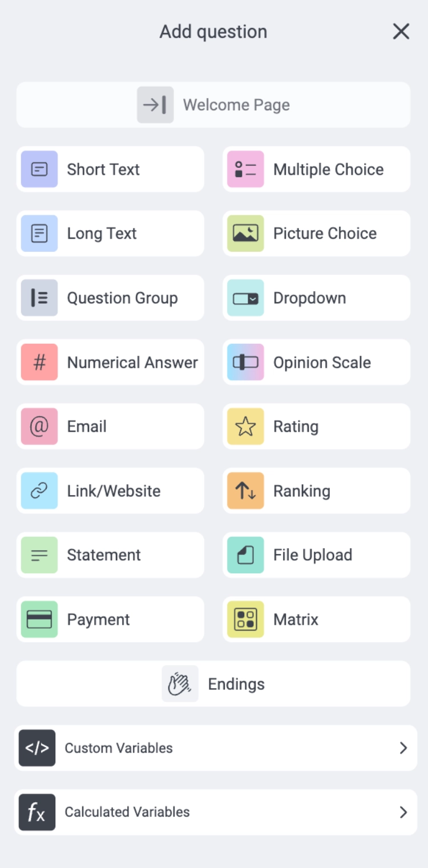Expand the Calculated Variables section
Screen dimensions: 428x868
pos(214,812)
